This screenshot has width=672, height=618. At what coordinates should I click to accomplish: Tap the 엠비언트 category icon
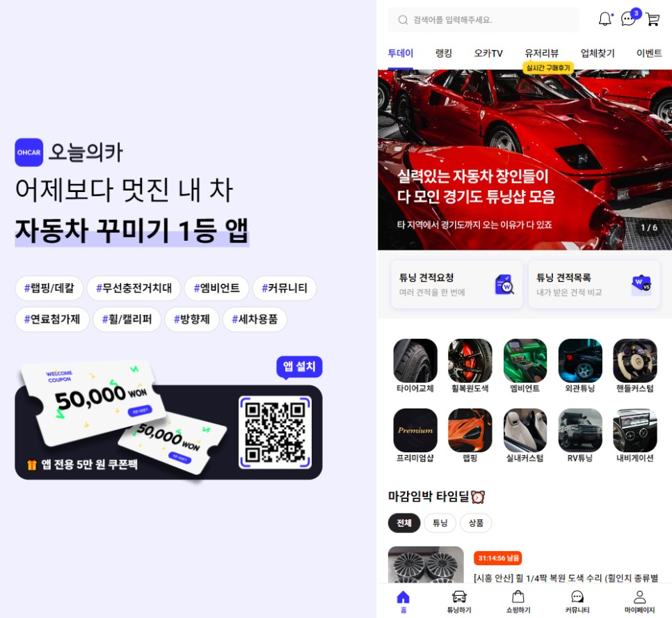click(525, 362)
